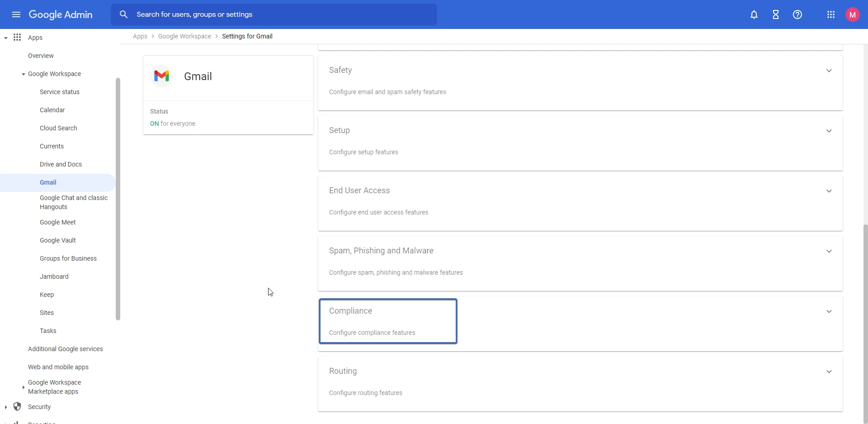Image resolution: width=868 pixels, height=424 pixels.
Task: Expand the Spam, Phishing and Malware section
Action: coord(829,251)
